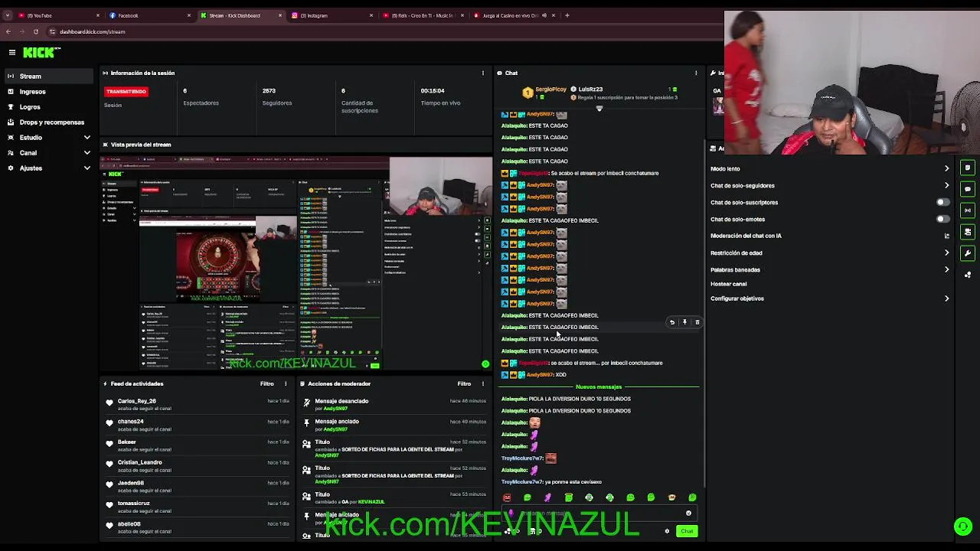
Task: Open the emoji picker in chat input
Action: click(x=688, y=514)
